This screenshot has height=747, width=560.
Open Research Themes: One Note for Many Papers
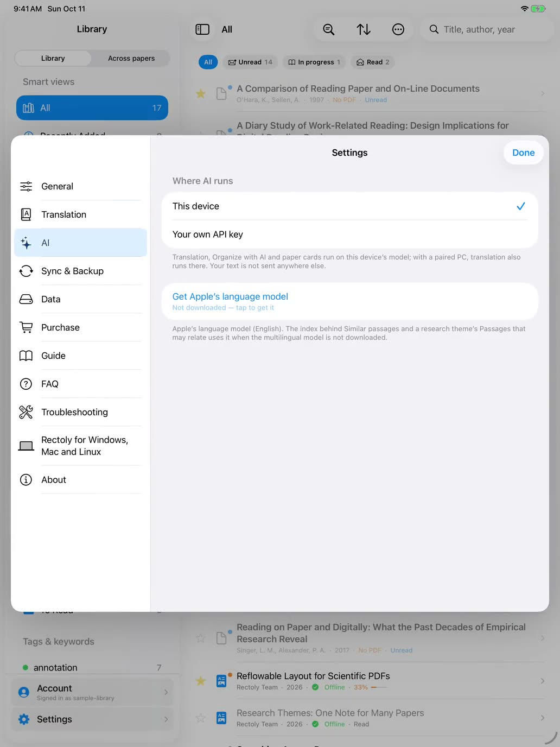(370, 718)
